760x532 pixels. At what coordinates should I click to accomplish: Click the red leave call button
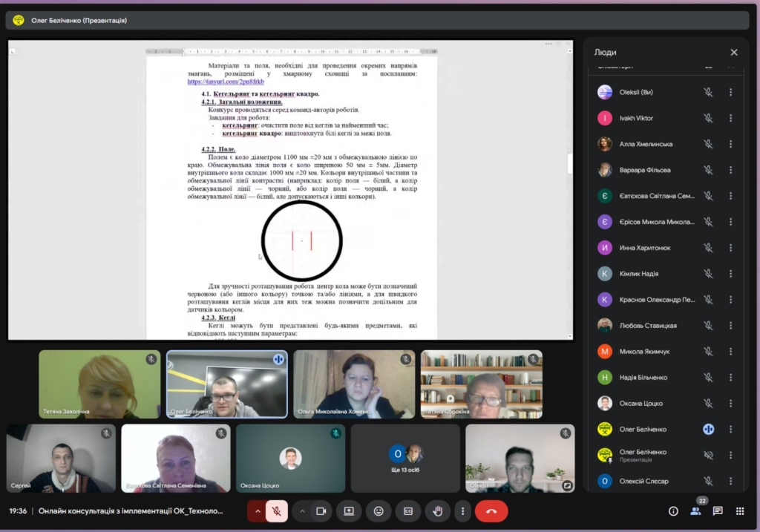(491, 511)
